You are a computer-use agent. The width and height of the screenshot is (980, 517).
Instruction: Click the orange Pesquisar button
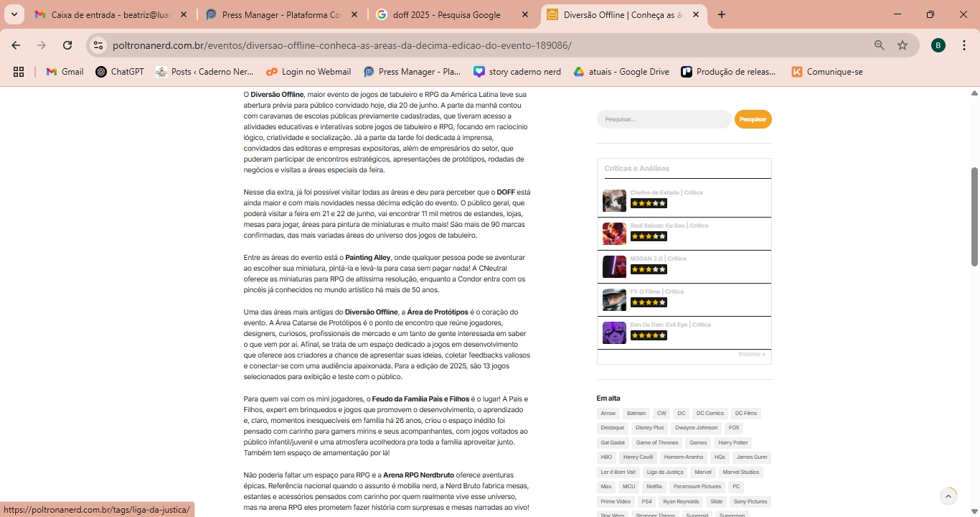[x=753, y=119]
